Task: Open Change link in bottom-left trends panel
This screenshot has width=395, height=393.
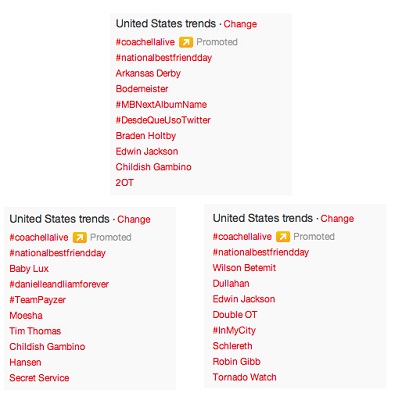Action: click(x=134, y=219)
